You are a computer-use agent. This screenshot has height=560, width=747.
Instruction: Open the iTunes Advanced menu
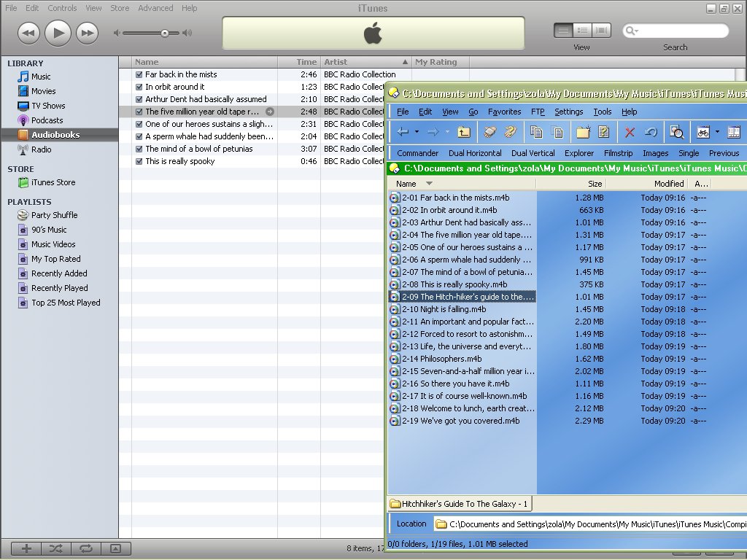[x=155, y=8]
